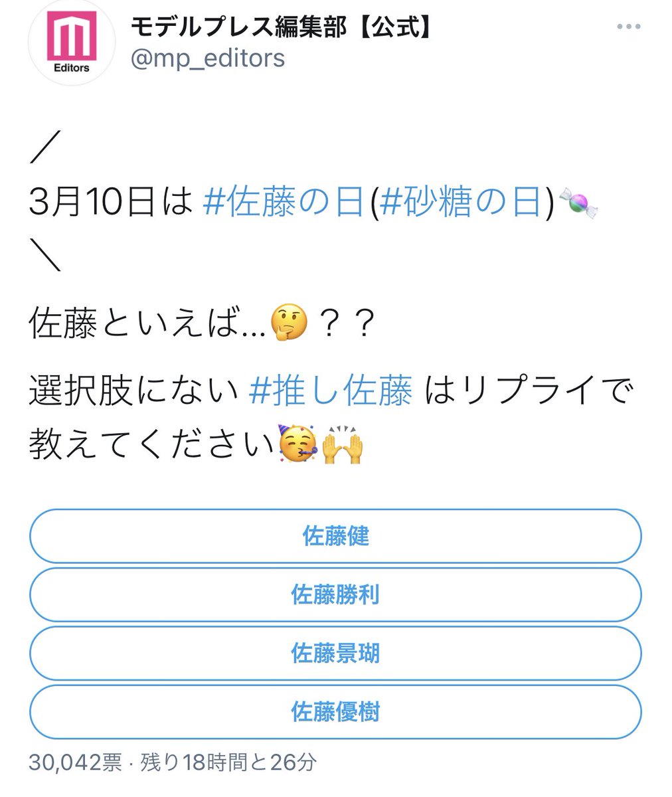Click the Modelpress Editors profile avatar
The height and width of the screenshot is (797, 672).
(71, 42)
